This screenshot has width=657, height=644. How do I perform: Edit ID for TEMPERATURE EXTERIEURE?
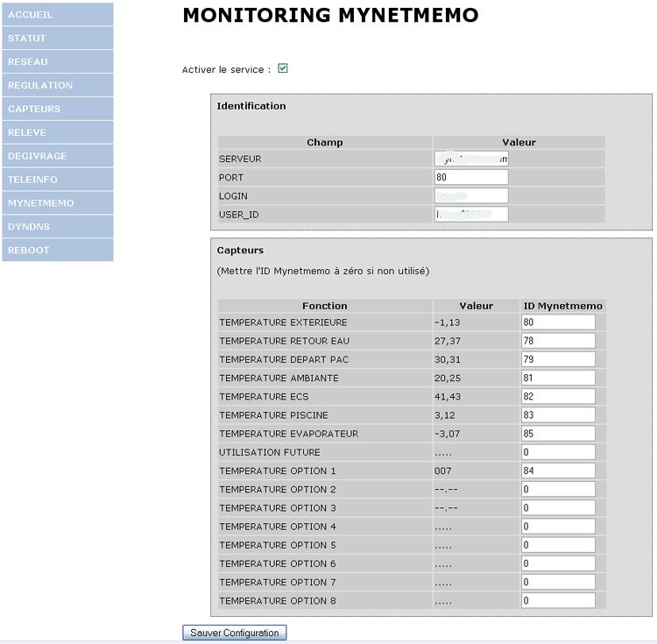[558, 322]
